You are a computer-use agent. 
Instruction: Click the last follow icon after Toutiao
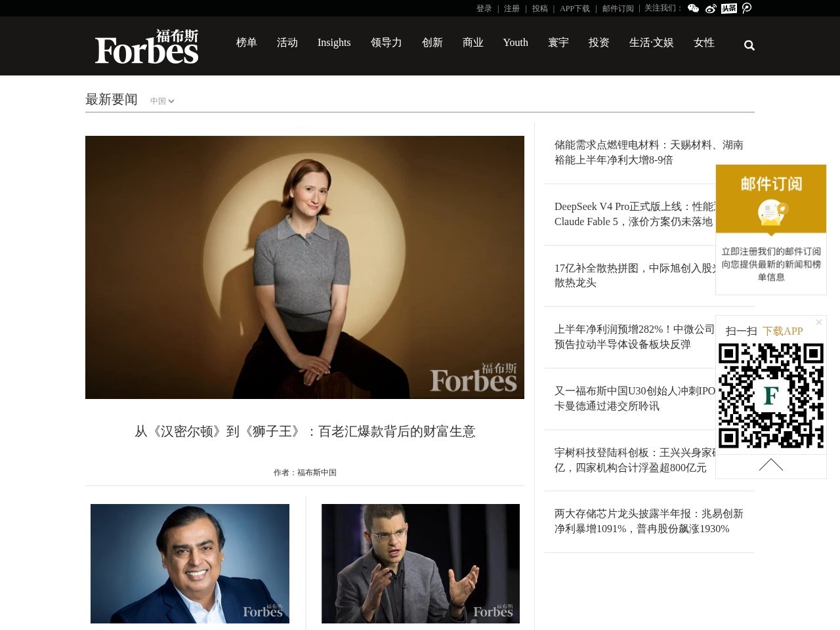click(x=747, y=8)
